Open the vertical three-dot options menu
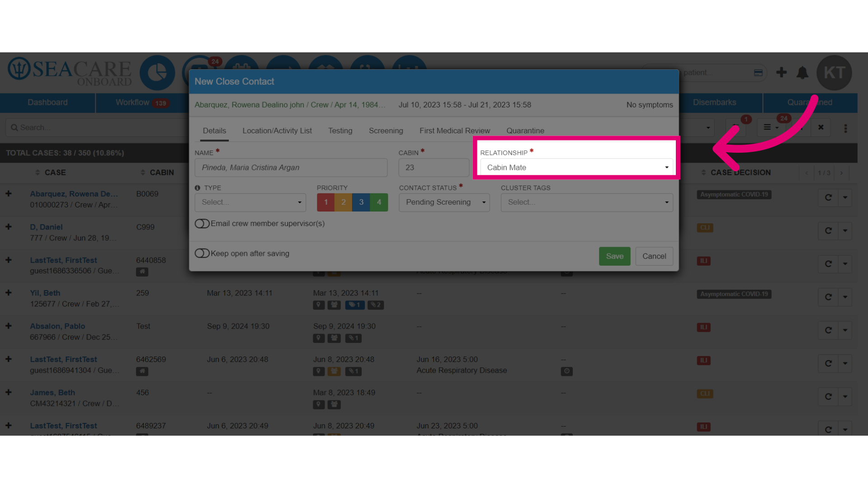Image resolution: width=868 pixels, height=488 pixels. click(x=845, y=128)
